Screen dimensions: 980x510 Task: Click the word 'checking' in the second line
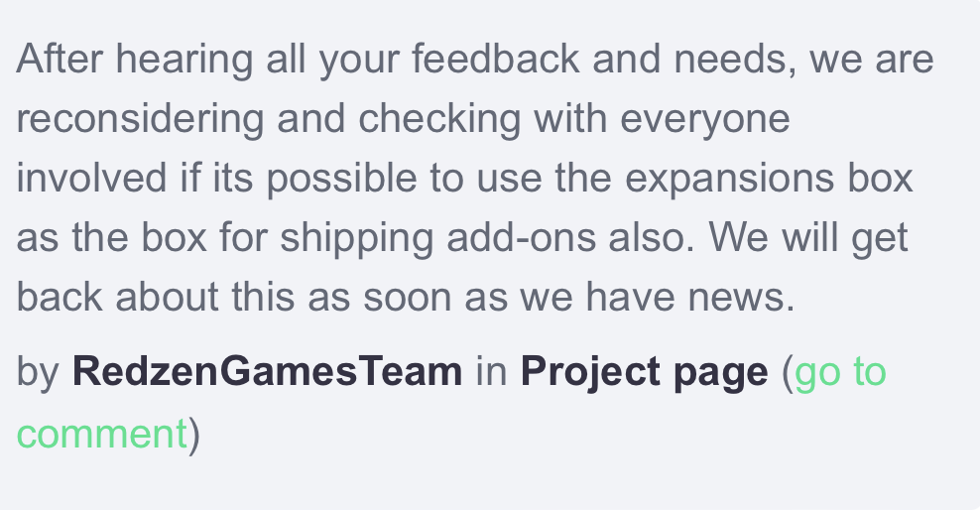(x=439, y=119)
